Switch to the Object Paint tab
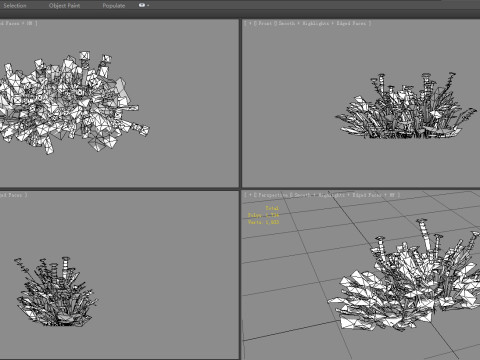480x360 pixels. [x=64, y=6]
